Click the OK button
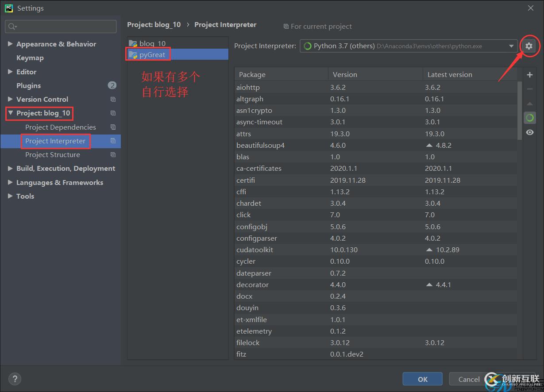 coord(422,379)
